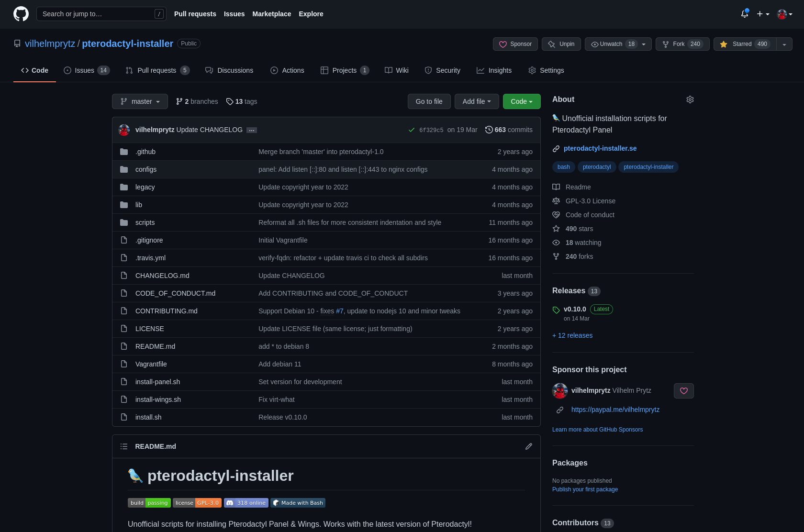804x532 pixels.
Task: Click the scripts folder icon
Action: (124, 222)
